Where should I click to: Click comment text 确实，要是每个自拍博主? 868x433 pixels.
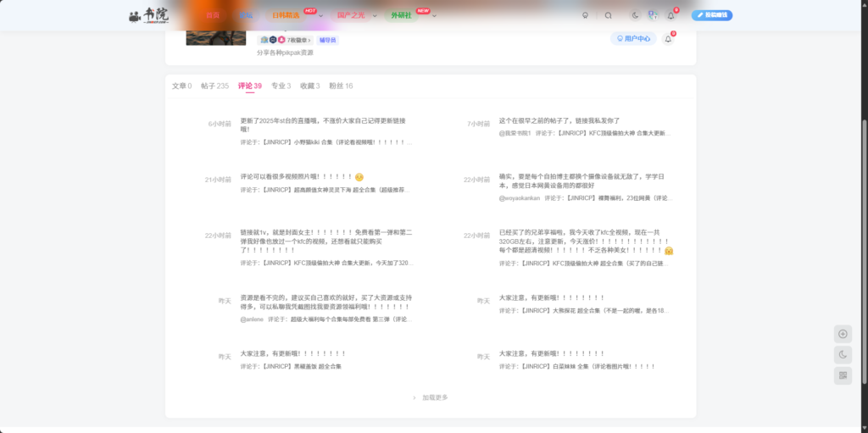[581, 181]
